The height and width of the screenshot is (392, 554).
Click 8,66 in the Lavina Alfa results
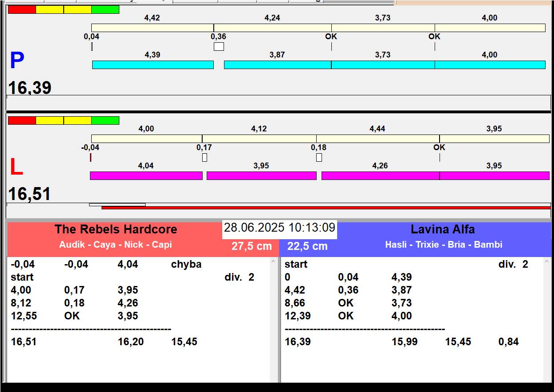(295, 303)
